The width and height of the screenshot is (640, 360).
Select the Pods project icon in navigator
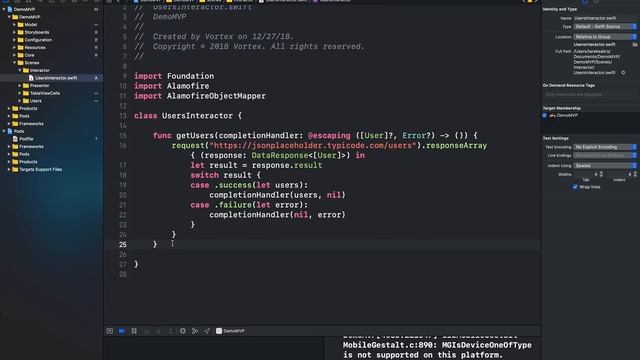[10, 131]
